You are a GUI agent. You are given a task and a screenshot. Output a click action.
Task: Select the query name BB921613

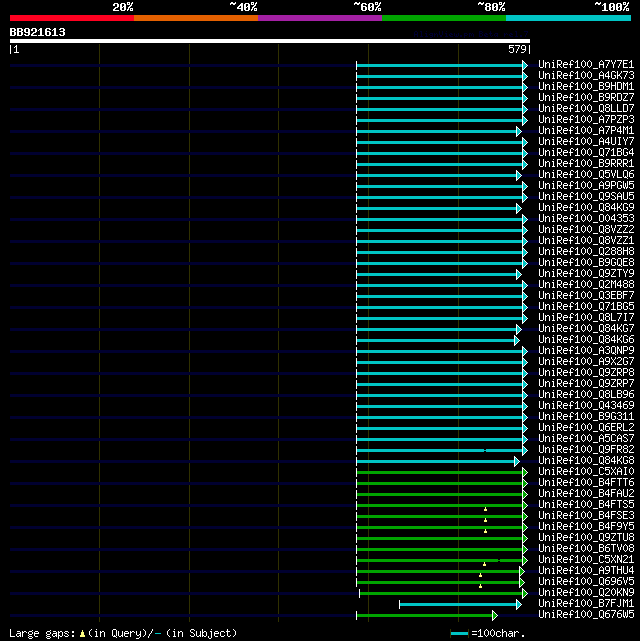(38, 32)
